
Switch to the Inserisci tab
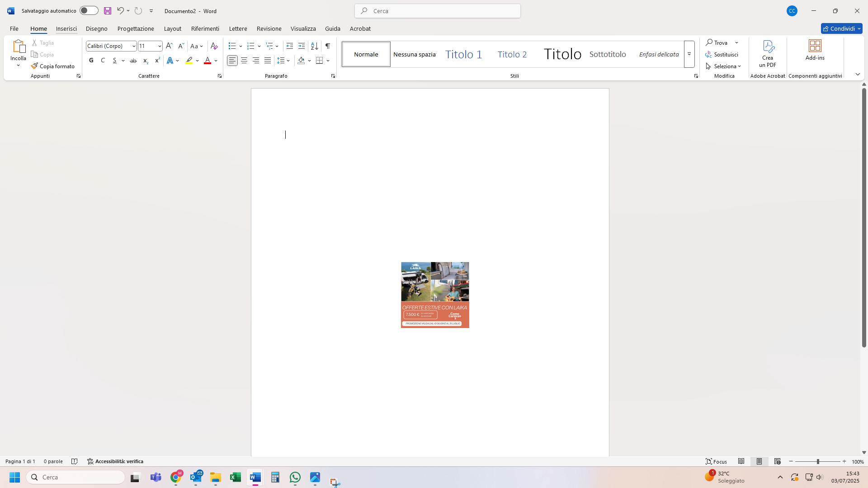[x=66, y=28]
